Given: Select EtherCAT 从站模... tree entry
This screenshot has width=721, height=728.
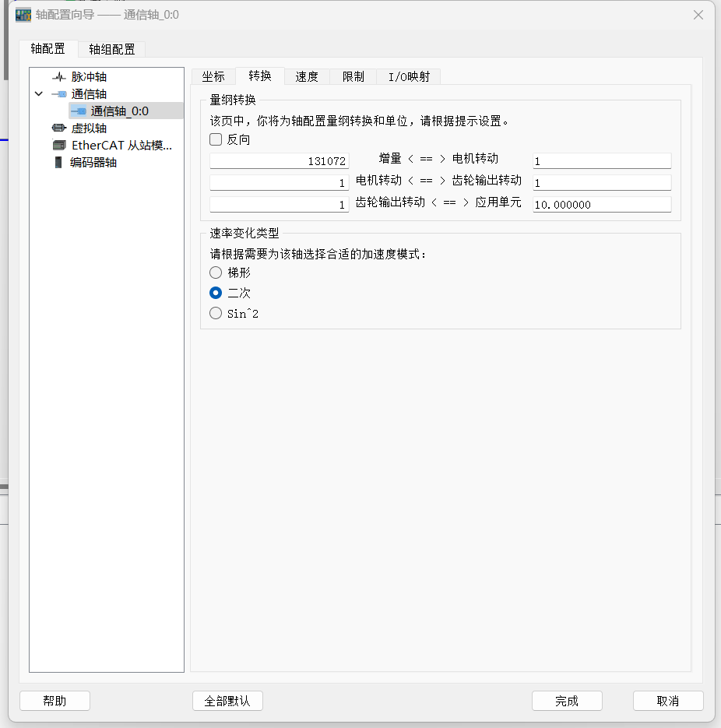Looking at the screenshot, I should (121, 146).
